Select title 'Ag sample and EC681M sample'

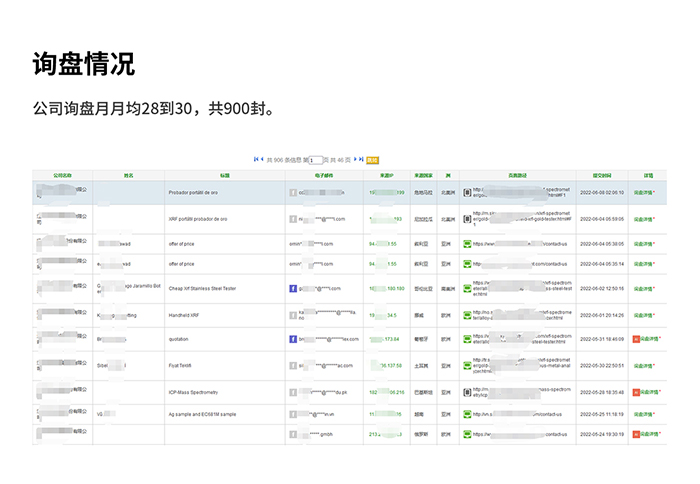(x=202, y=414)
